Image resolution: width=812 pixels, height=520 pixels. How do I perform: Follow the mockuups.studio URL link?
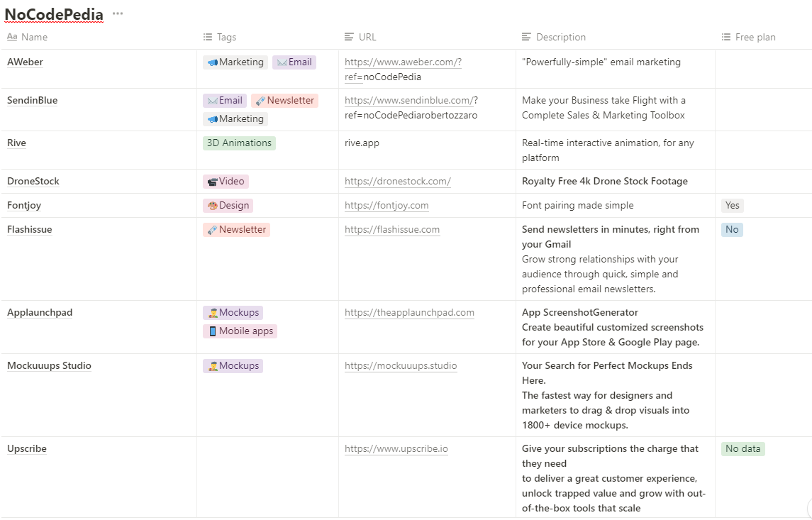click(401, 365)
